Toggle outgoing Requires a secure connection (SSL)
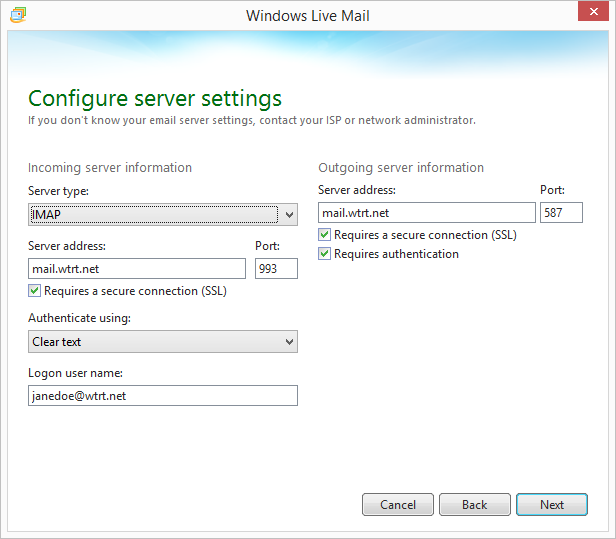 tap(325, 235)
